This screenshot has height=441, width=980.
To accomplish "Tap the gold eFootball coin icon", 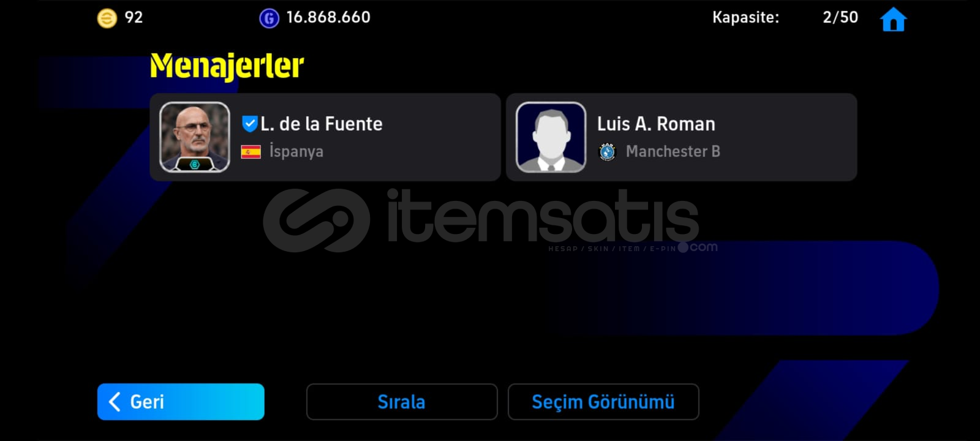I will [x=107, y=18].
